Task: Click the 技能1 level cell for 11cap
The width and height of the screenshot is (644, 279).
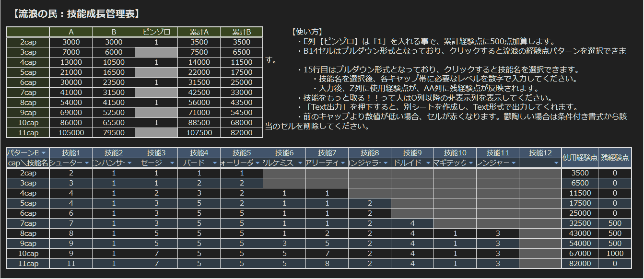Action: (x=71, y=263)
